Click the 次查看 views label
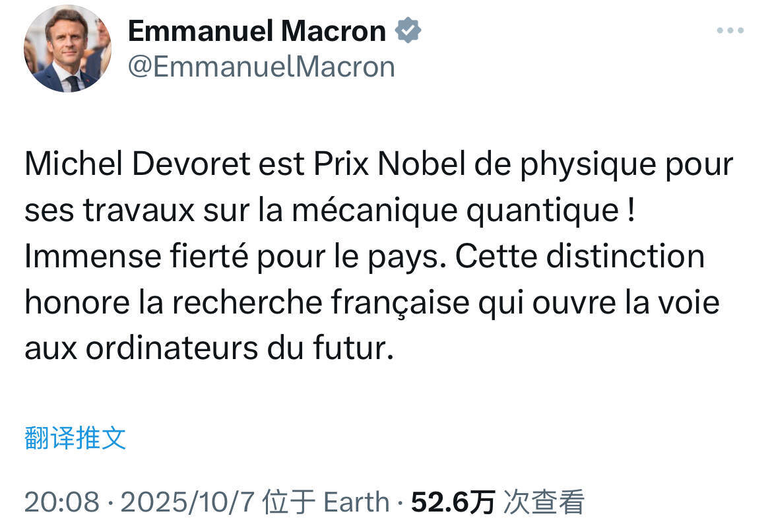 click(x=544, y=503)
